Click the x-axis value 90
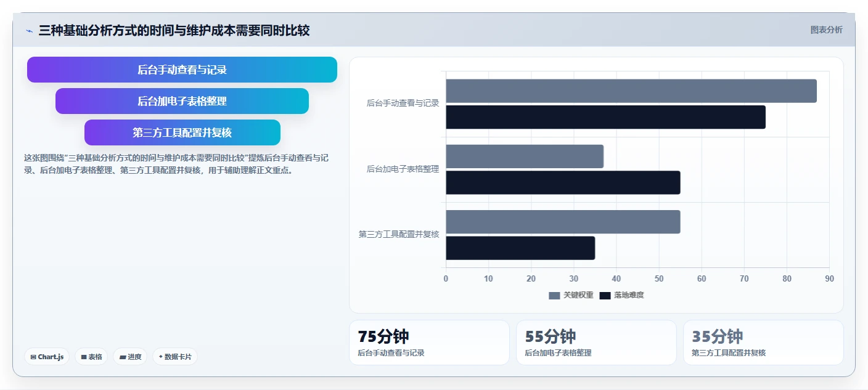The width and height of the screenshot is (868, 390). coord(829,278)
